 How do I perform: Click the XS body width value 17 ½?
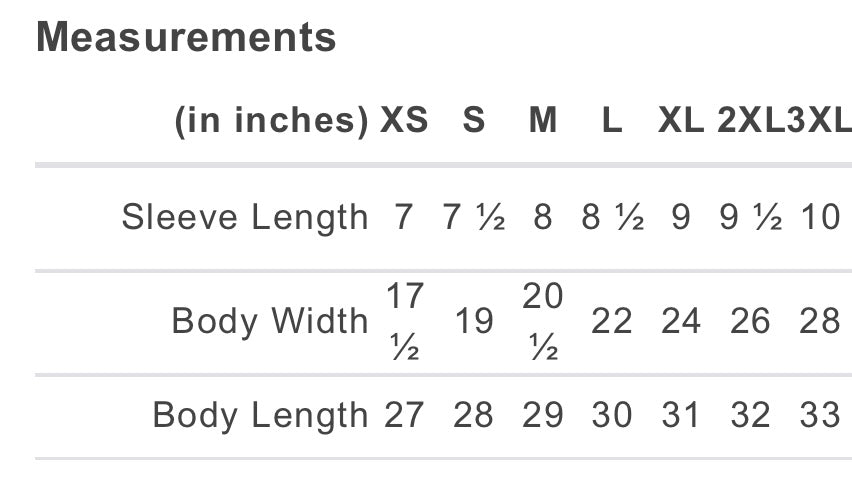click(404, 322)
